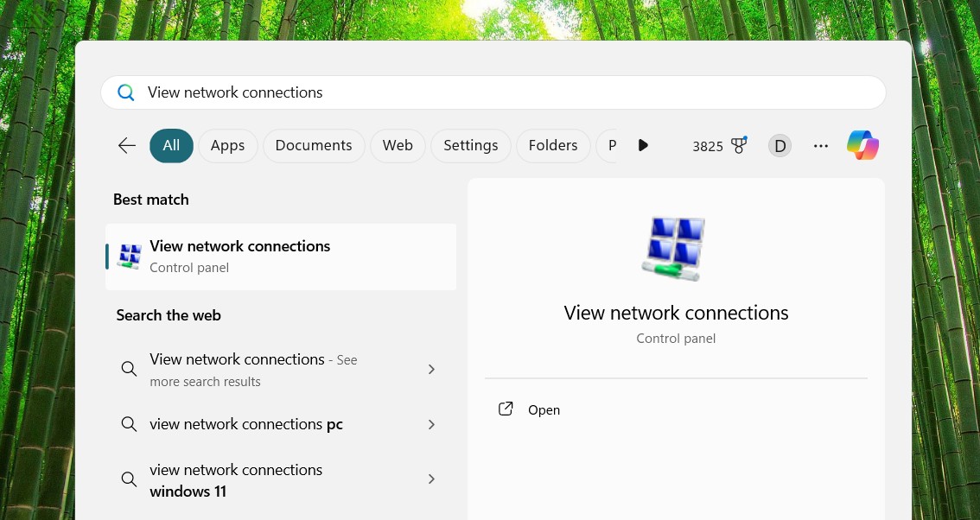Select 'view network connections pc' web suggestion

pos(281,424)
